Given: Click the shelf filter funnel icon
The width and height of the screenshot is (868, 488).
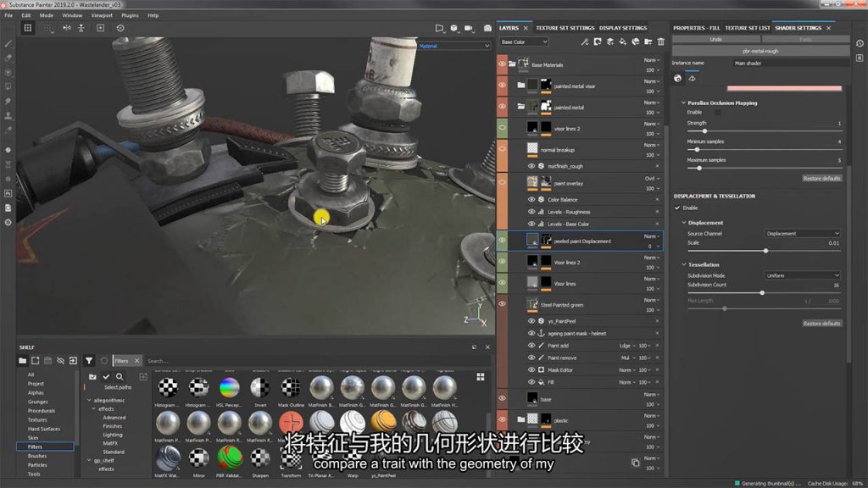Looking at the screenshot, I should coord(88,361).
